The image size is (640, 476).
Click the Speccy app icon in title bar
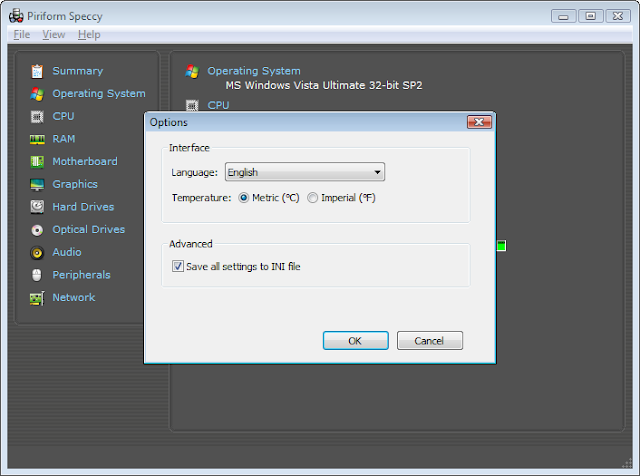[16, 16]
